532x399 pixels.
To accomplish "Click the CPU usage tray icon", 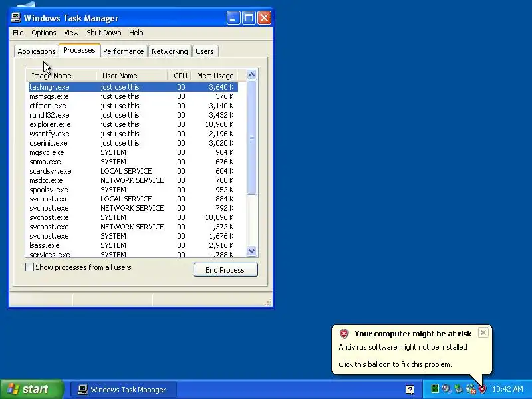I will 435,389.
